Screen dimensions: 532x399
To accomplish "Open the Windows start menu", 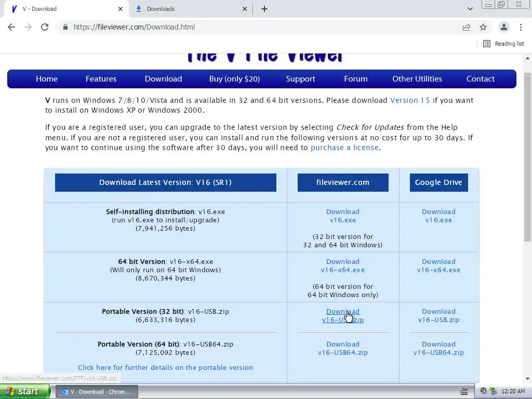I will click(x=25, y=391).
